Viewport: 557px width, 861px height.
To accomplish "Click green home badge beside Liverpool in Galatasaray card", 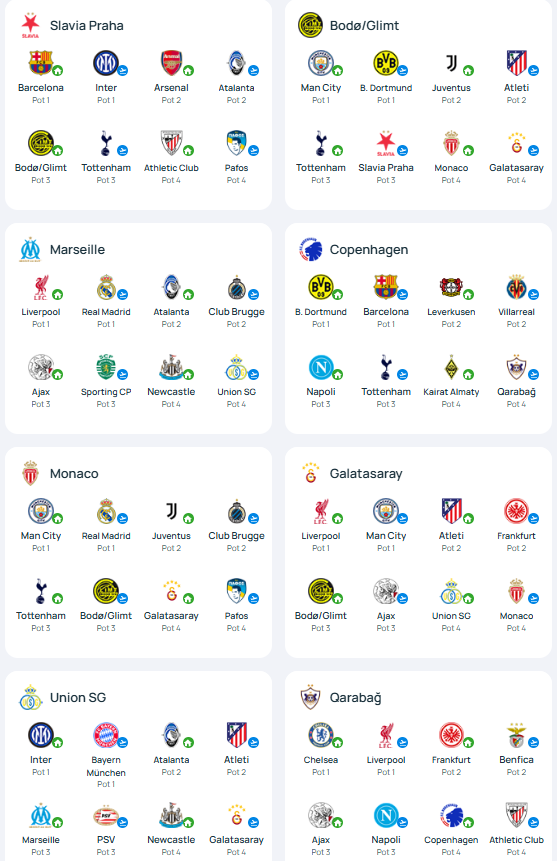I will tap(338, 518).
